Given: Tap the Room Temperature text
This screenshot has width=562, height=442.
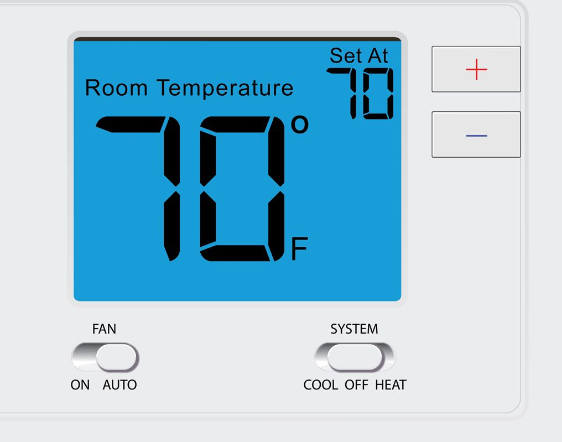Looking at the screenshot, I should click(x=189, y=88).
